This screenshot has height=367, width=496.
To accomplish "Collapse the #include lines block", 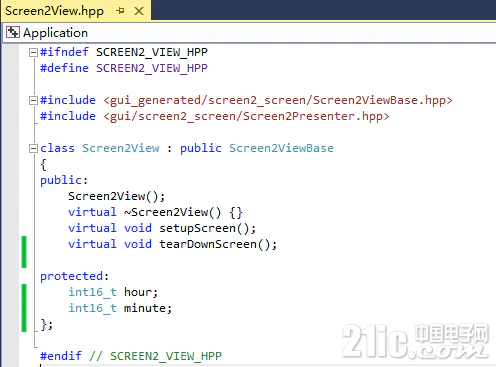I will pyautogui.click(x=33, y=100).
